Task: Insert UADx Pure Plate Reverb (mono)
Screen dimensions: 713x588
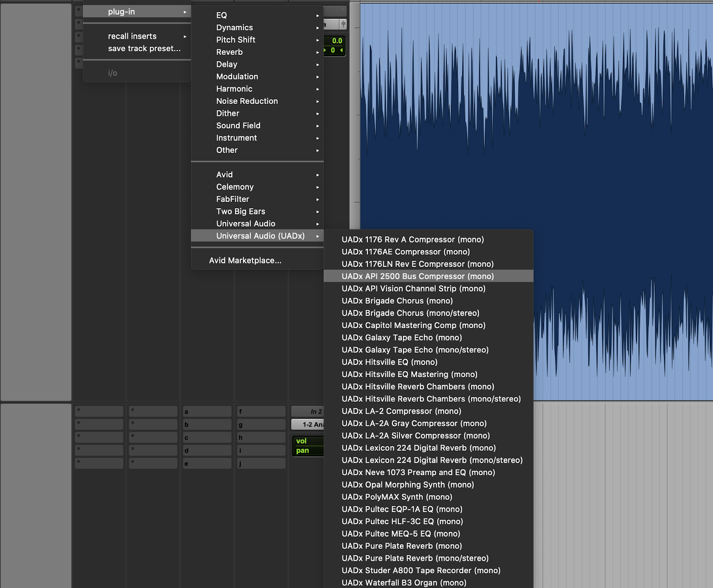Action: pos(428,546)
